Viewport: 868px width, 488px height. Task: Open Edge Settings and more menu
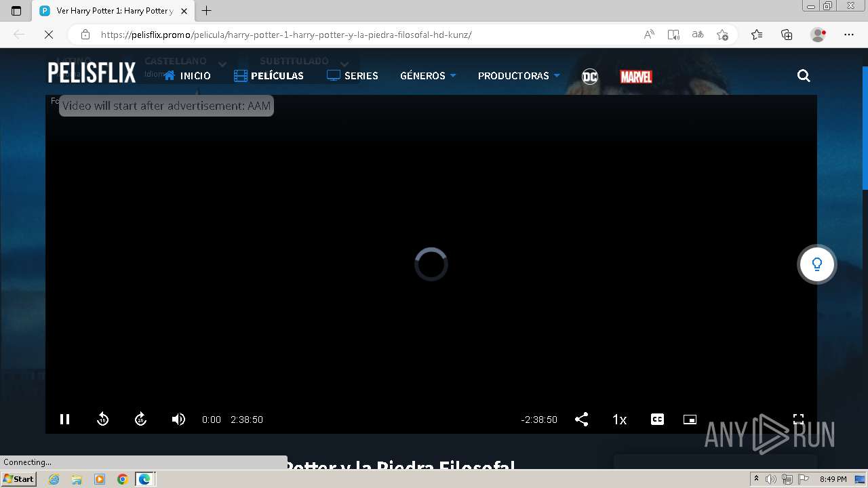[x=849, y=35]
